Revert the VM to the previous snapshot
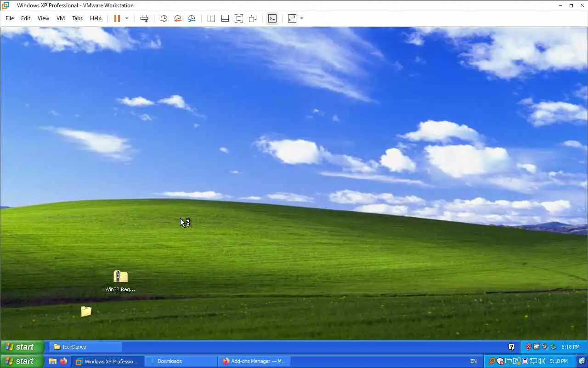This screenshot has height=368, width=588. [178, 18]
